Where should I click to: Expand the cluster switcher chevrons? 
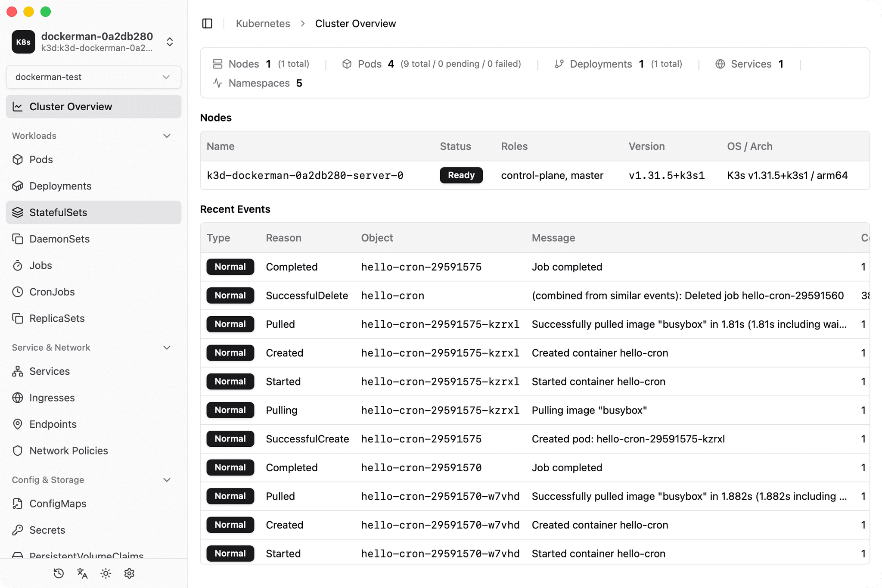(x=170, y=42)
